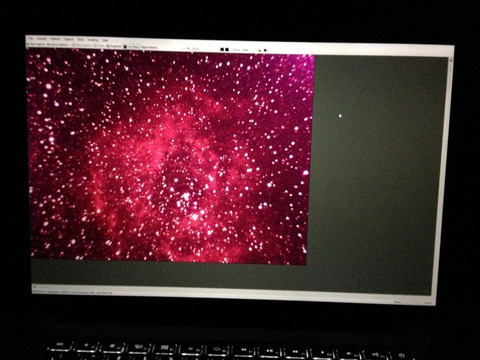Open the Capture menu
Viewport: 480px width, 360px height.
(x=69, y=39)
